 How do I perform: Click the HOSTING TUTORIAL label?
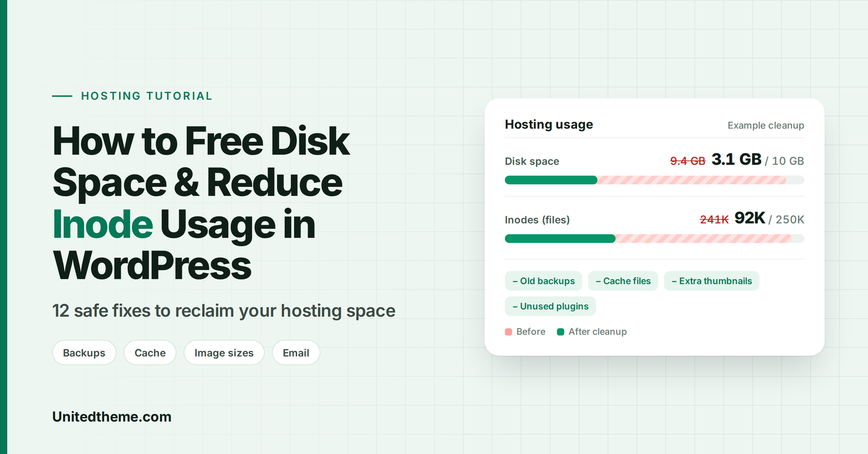(x=146, y=96)
